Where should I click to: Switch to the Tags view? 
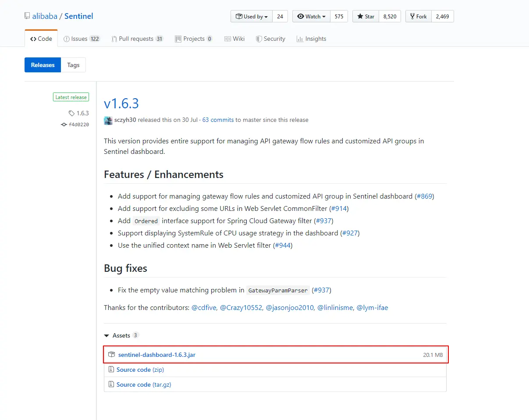pos(73,65)
